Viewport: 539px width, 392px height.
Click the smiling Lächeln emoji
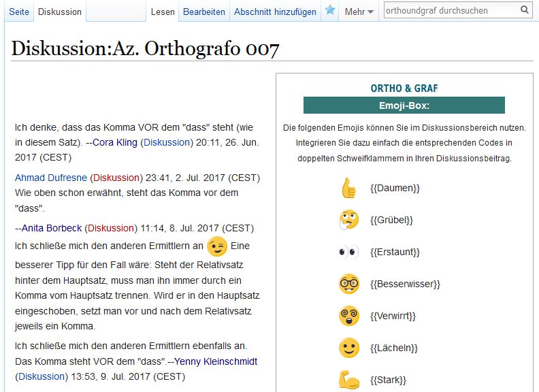(349, 348)
